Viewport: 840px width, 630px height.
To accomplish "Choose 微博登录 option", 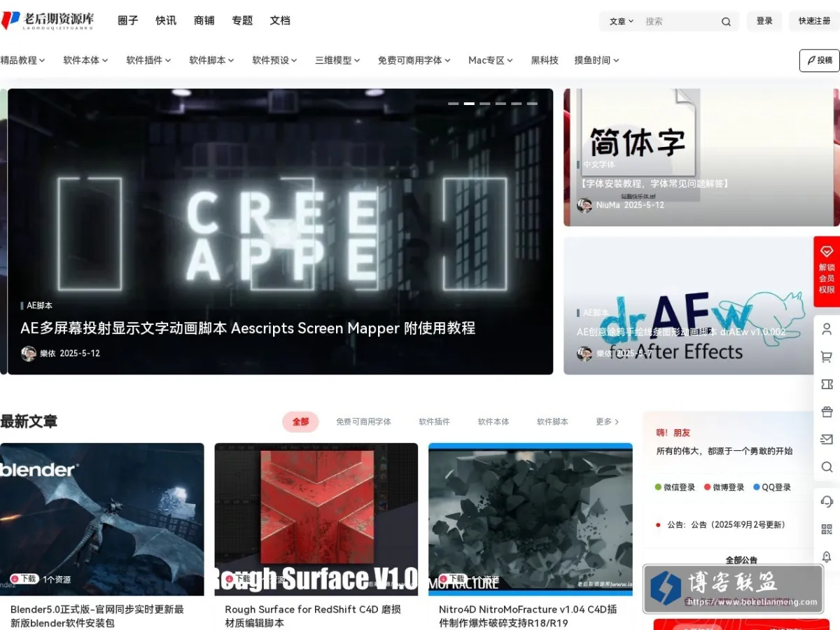I will (x=724, y=487).
